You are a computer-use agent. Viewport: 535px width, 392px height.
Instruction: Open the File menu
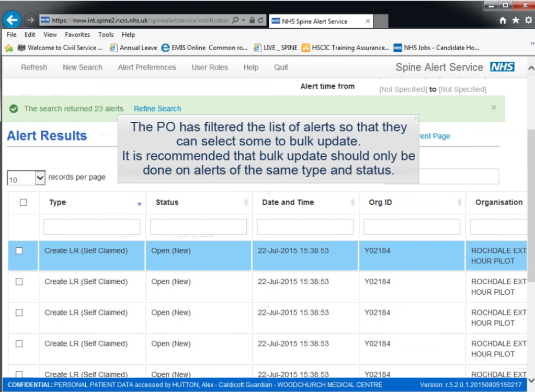[x=12, y=34]
